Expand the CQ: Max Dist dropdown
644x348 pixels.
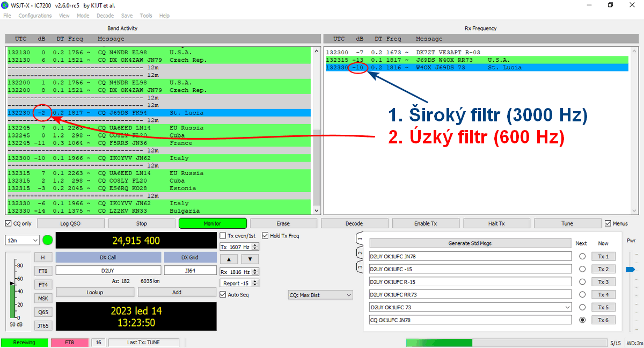pos(320,295)
